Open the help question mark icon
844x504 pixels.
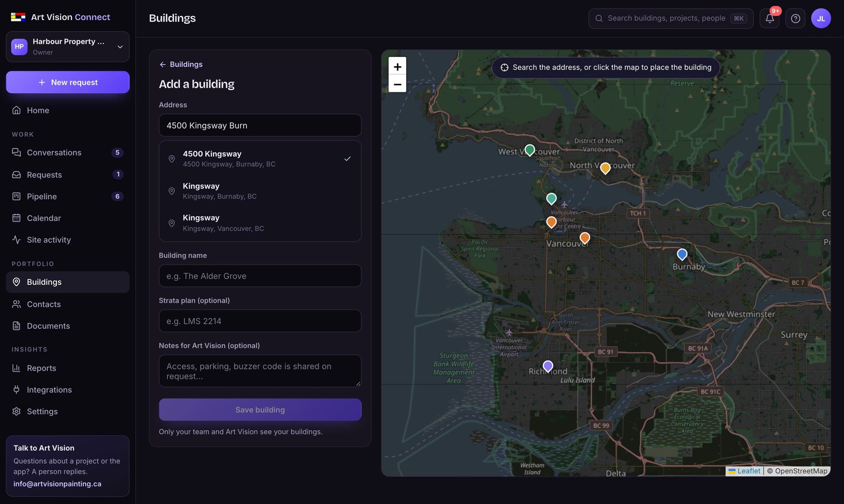pyautogui.click(x=795, y=18)
